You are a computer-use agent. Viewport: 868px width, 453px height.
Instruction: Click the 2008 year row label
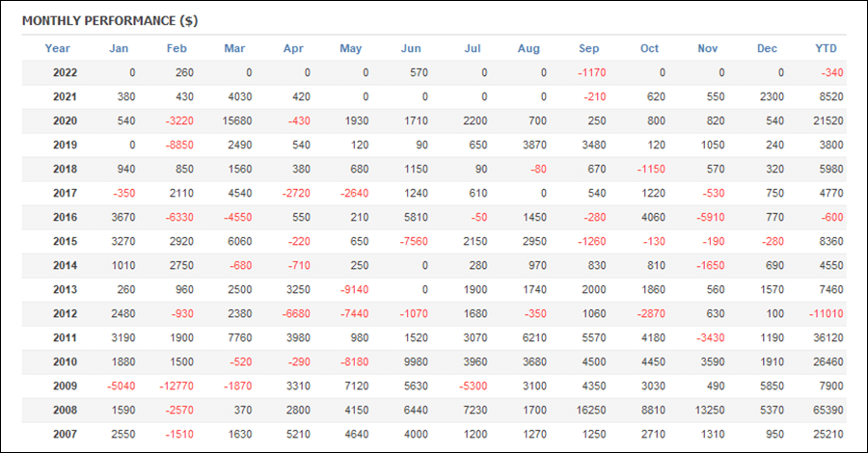[x=65, y=410]
